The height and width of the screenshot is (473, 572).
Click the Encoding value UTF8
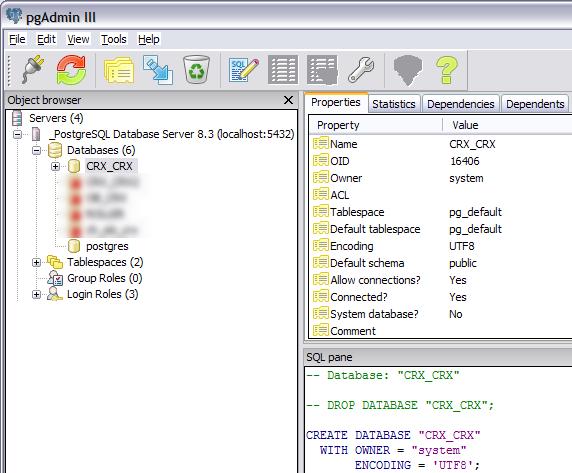click(462, 246)
